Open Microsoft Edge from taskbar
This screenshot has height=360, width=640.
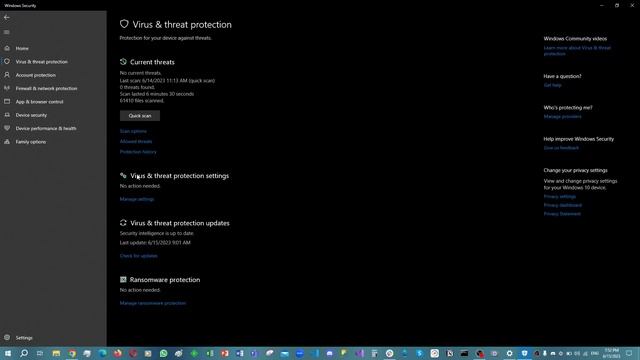(x=102, y=353)
